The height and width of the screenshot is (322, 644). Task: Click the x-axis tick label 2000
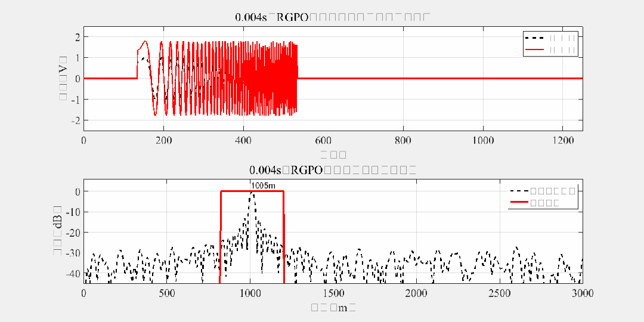[x=416, y=293]
